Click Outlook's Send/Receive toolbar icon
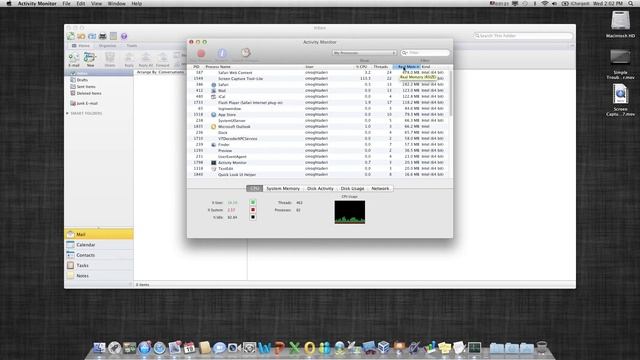 point(71,36)
